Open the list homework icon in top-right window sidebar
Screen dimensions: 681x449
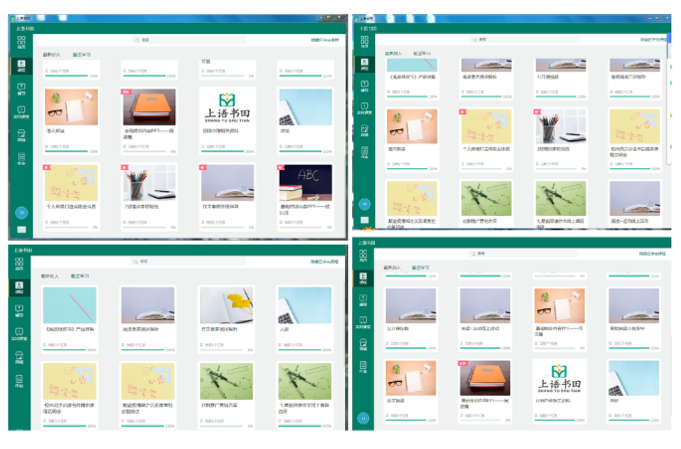point(364,152)
